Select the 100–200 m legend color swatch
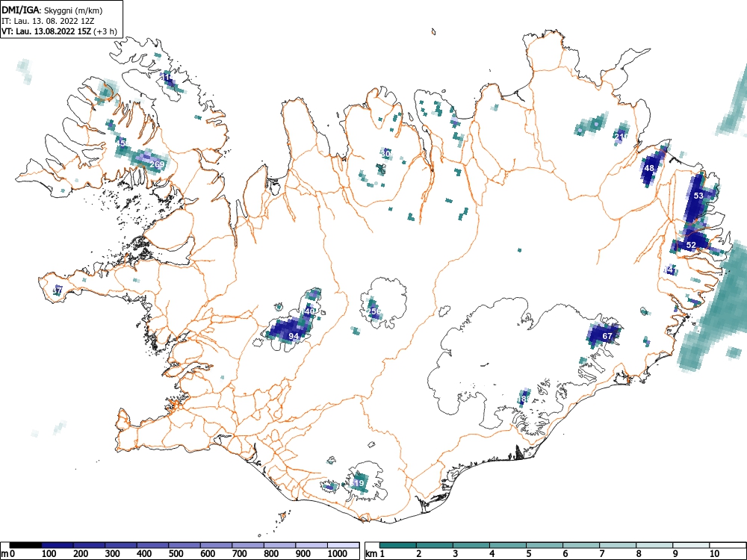 [58, 545]
